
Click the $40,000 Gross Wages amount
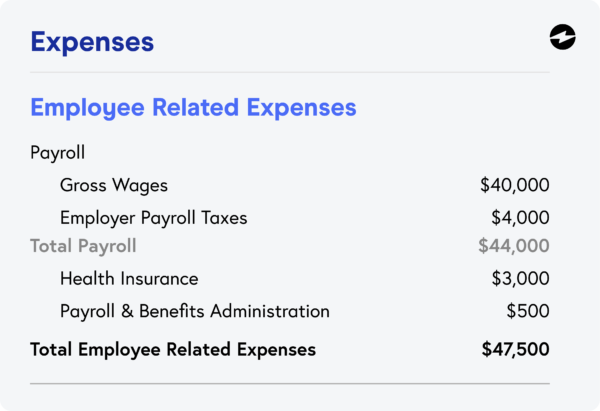click(x=514, y=185)
